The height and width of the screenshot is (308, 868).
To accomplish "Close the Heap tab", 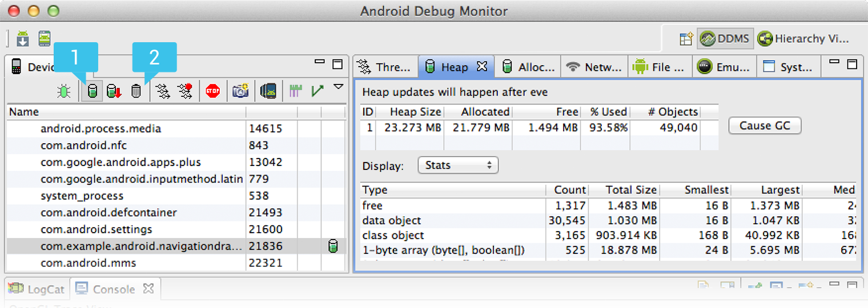I will pyautogui.click(x=481, y=67).
